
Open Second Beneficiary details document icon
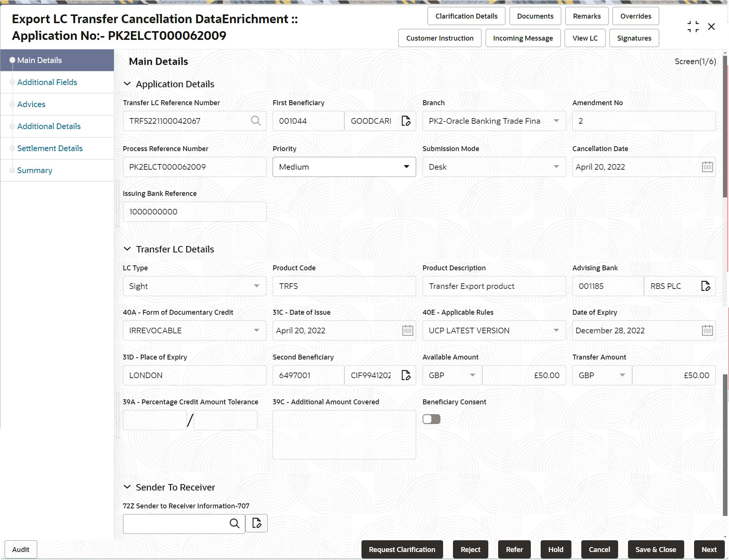[x=406, y=375]
